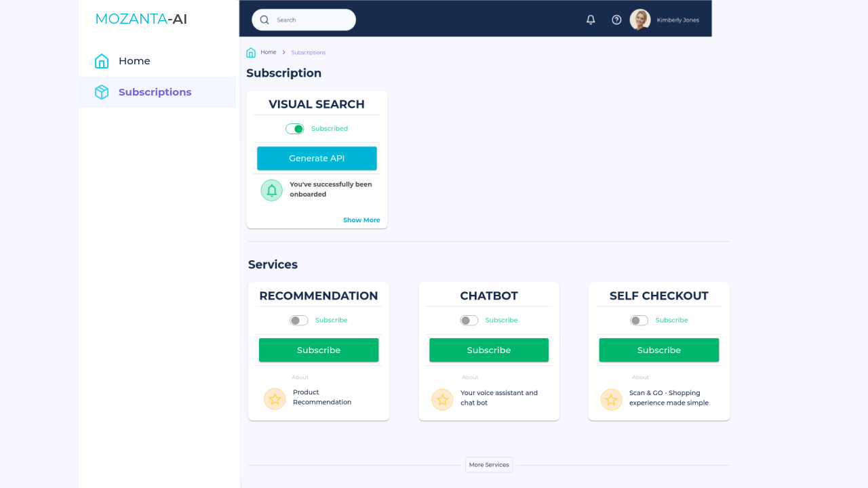Open Kimberly Jones profile avatar
Screen dimensions: 868x488
pyautogui.click(x=640, y=20)
